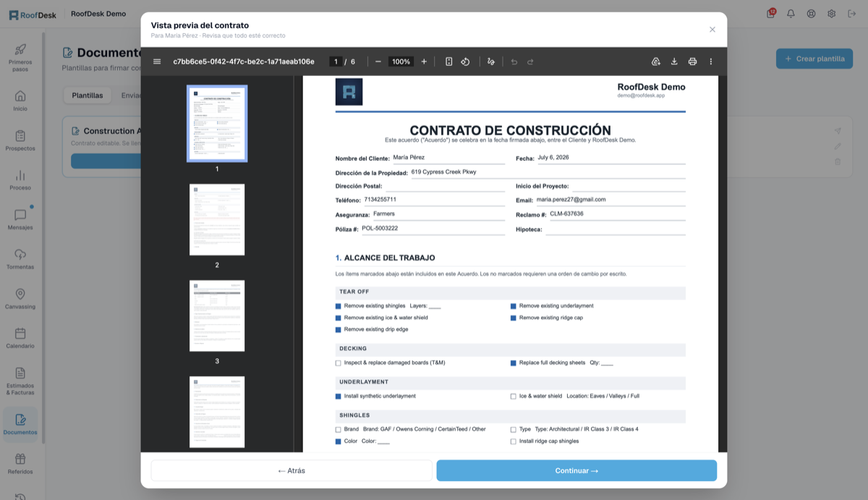868x500 pixels.
Task: Click the page number input field
Action: click(336, 62)
